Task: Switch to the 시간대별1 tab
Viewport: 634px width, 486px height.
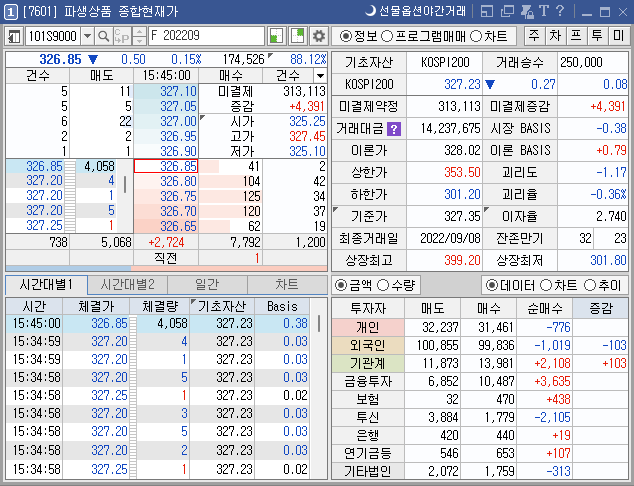Action: 46,285
